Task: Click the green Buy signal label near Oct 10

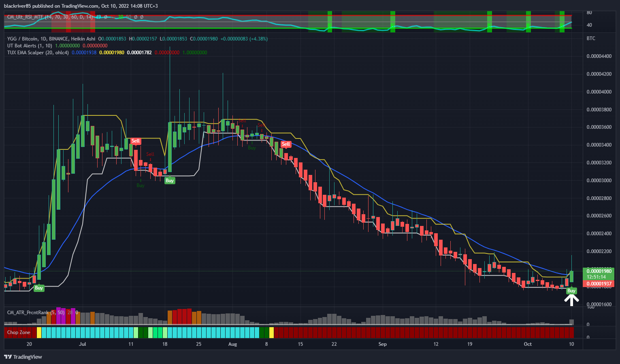Action: (x=571, y=291)
